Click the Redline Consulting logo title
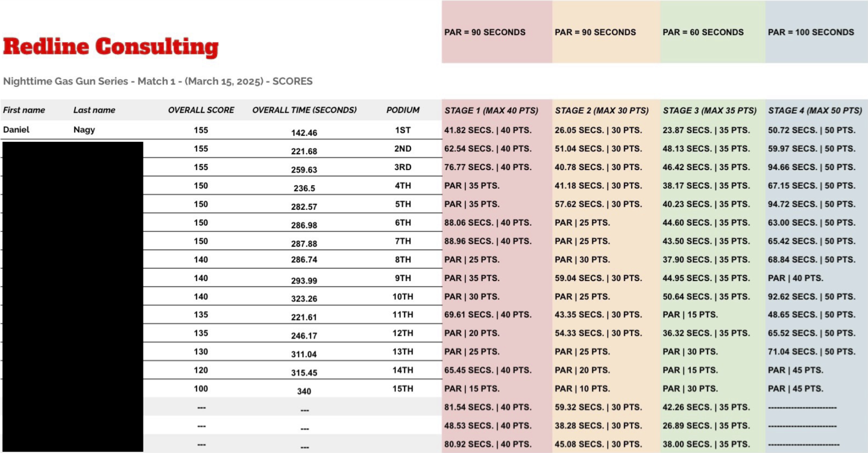The image size is (868, 453). [111, 46]
